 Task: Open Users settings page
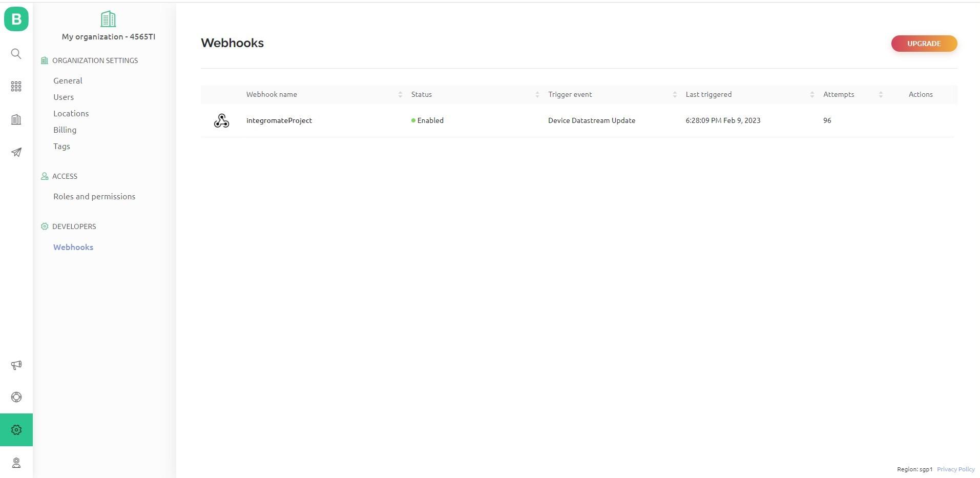[x=64, y=97]
